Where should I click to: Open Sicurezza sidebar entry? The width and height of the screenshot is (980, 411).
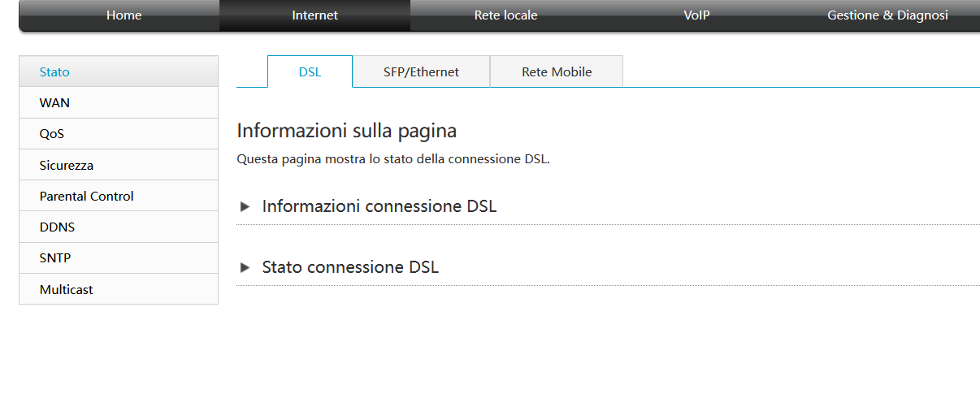[119, 165]
